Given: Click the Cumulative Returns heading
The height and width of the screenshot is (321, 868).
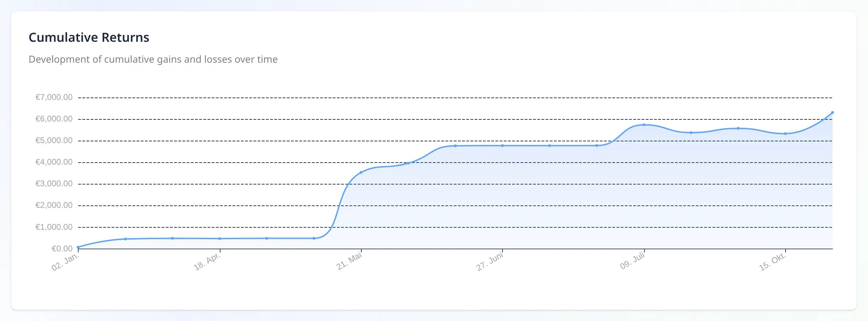Looking at the screenshot, I should point(89,37).
